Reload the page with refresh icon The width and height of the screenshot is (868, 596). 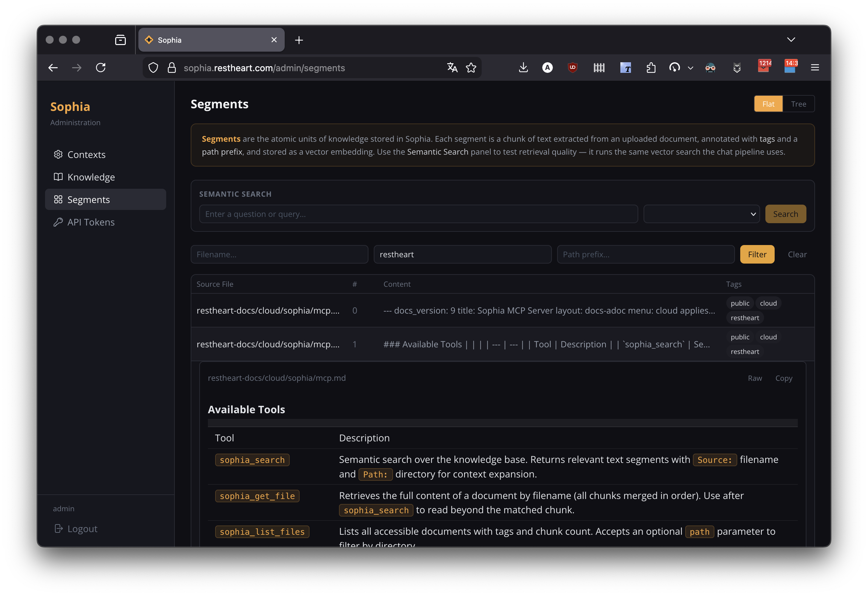[100, 68]
